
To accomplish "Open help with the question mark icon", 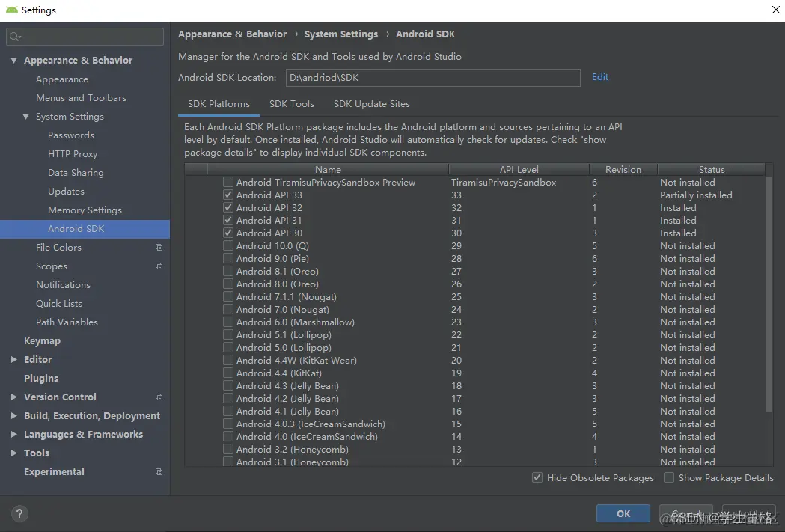I will [19, 513].
